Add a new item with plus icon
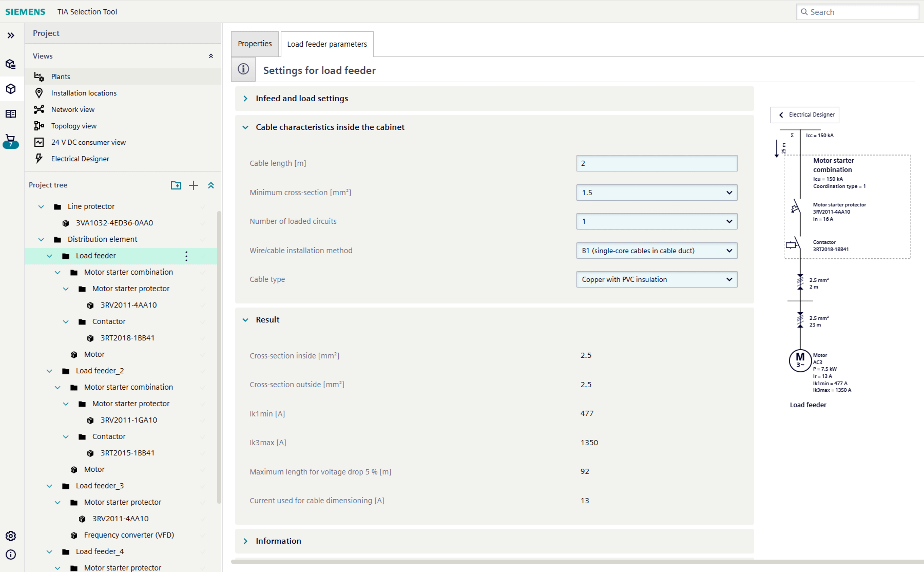The height and width of the screenshot is (572, 924). pos(193,185)
